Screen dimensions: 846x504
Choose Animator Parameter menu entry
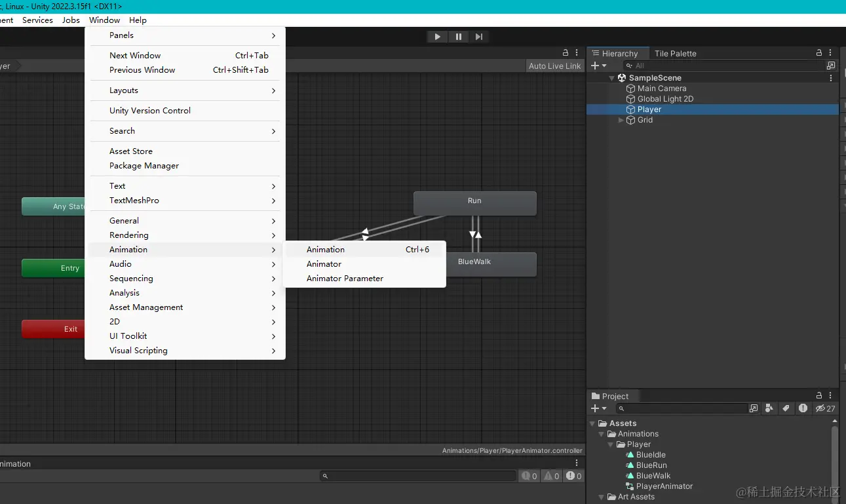coord(364,279)
